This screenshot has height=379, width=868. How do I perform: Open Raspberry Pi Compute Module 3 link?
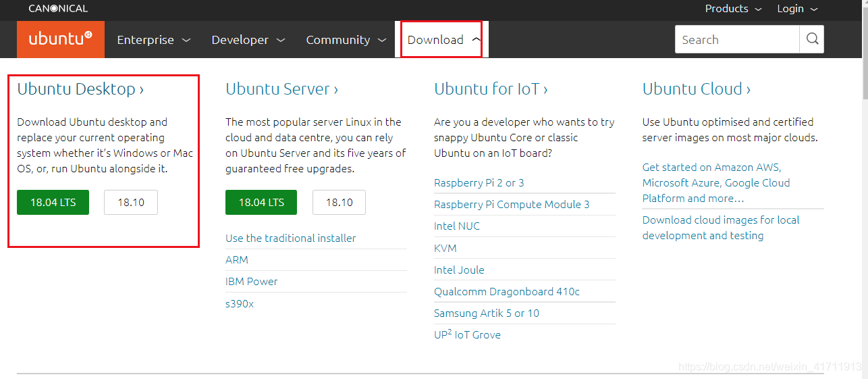512,204
